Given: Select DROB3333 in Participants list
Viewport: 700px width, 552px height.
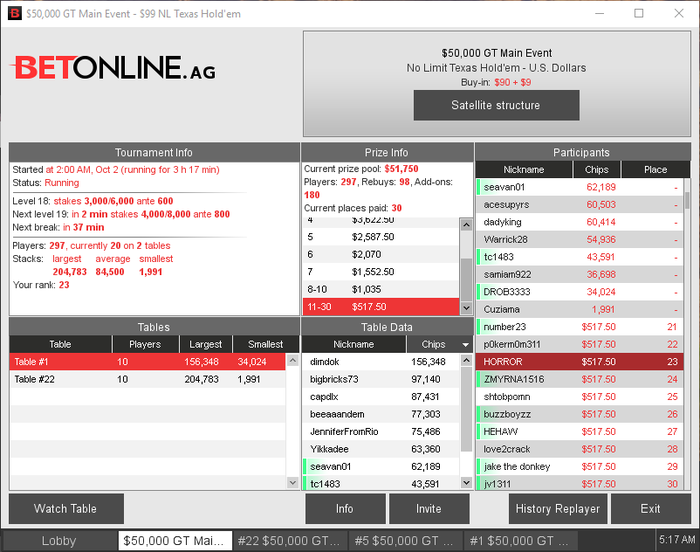Looking at the screenshot, I should tap(579, 292).
